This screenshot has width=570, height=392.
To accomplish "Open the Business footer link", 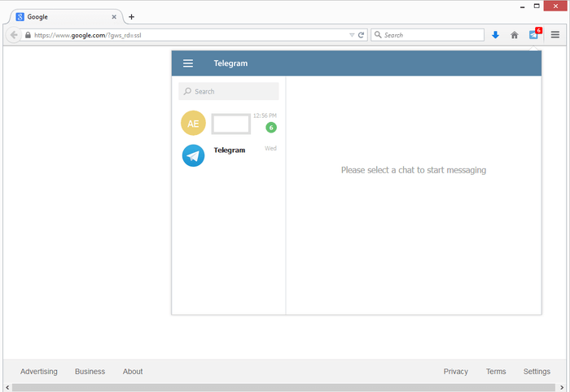I will pyautogui.click(x=90, y=372).
